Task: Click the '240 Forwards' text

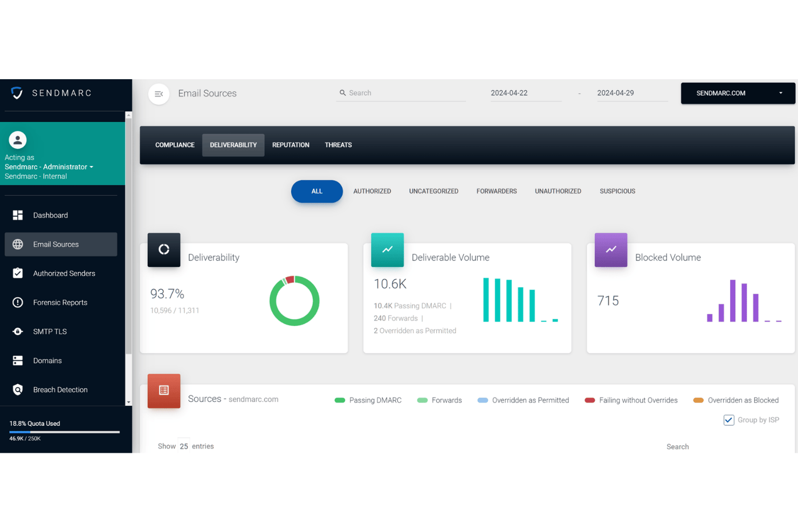Action: [x=396, y=319]
